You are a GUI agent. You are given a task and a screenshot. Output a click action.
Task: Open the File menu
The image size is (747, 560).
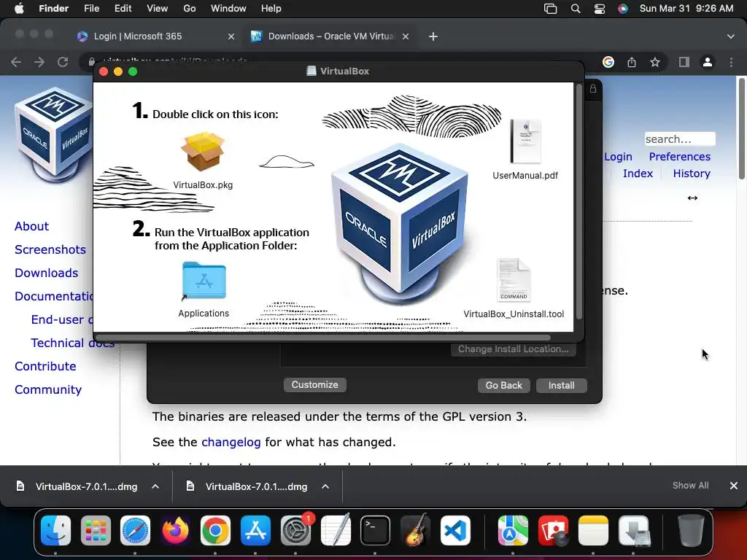coord(91,9)
